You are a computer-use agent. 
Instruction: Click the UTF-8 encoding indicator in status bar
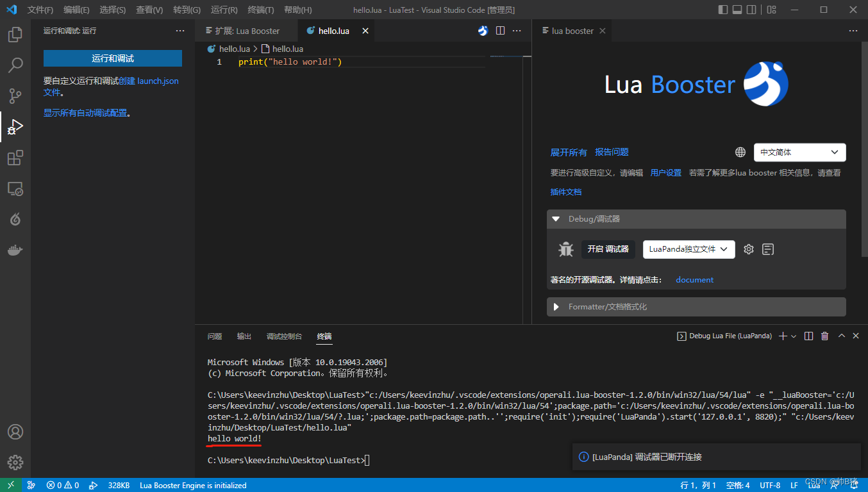769,485
